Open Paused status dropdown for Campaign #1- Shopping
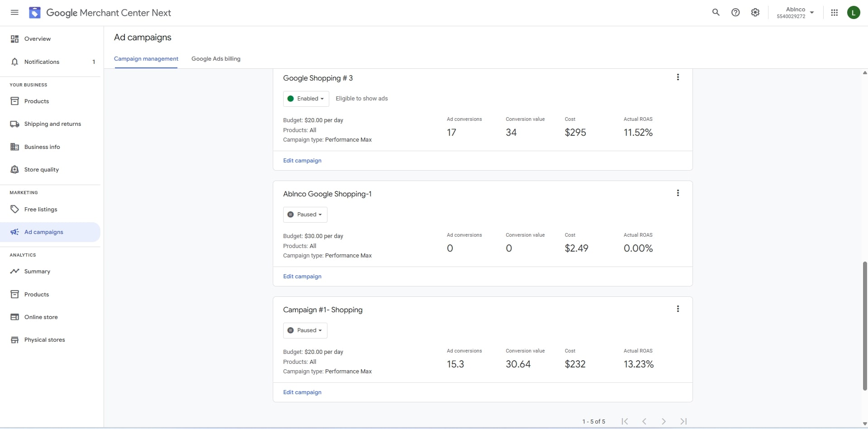Screen dimensions: 868x429 click(x=305, y=330)
